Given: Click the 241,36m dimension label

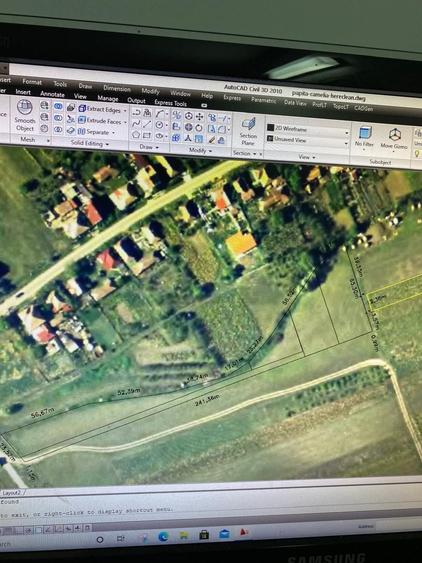Looking at the screenshot, I should 207,400.
